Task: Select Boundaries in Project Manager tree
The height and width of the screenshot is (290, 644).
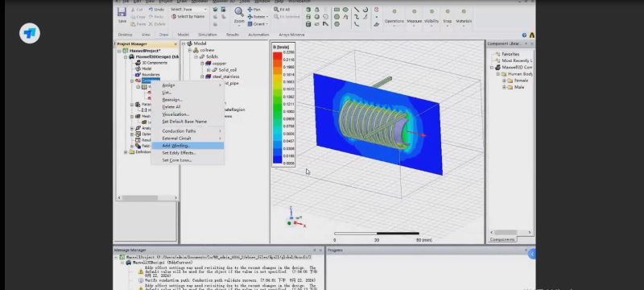Action: click(x=151, y=74)
